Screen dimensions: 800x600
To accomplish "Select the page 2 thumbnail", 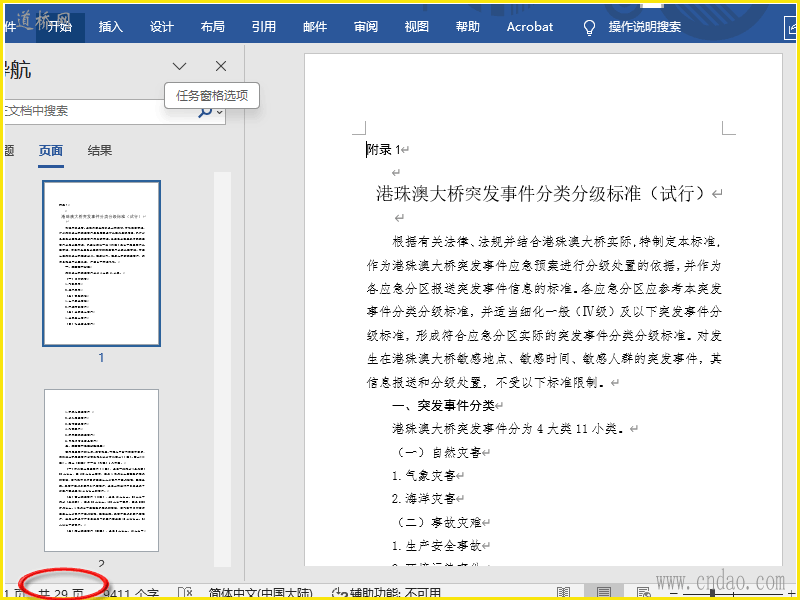I will 102,470.
